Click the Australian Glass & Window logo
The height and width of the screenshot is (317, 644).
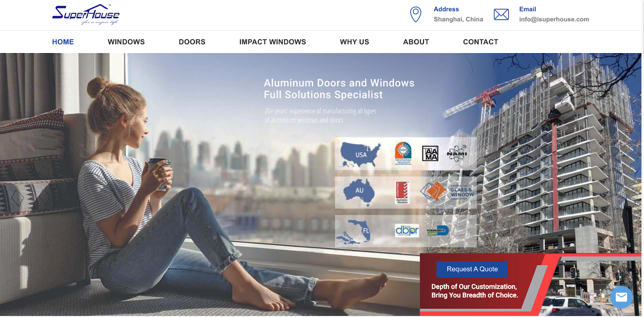[x=448, y=191]
